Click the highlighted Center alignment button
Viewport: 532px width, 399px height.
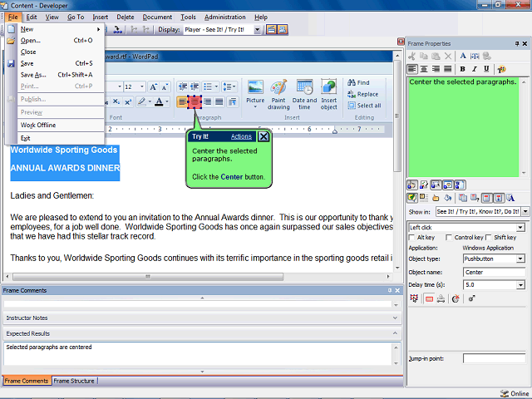(195, 101)
